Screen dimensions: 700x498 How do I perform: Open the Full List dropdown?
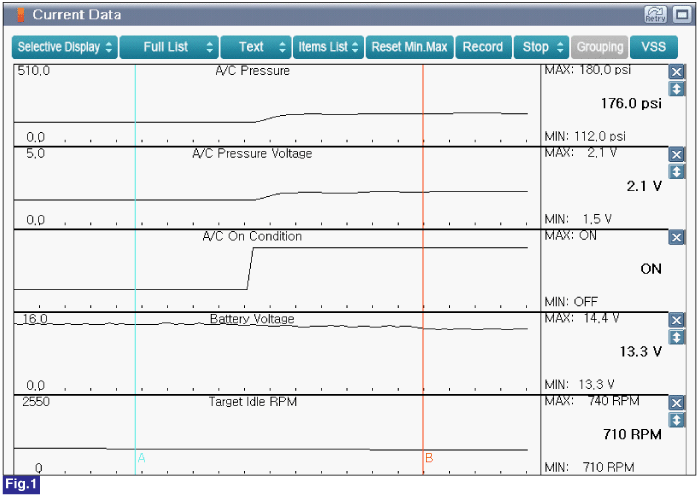(x=169, y=47)
